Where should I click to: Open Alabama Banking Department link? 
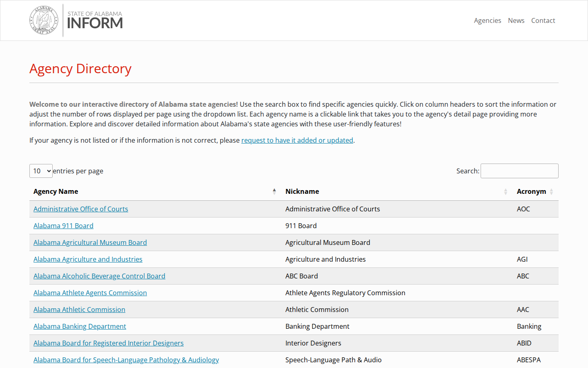coord(80,326)
